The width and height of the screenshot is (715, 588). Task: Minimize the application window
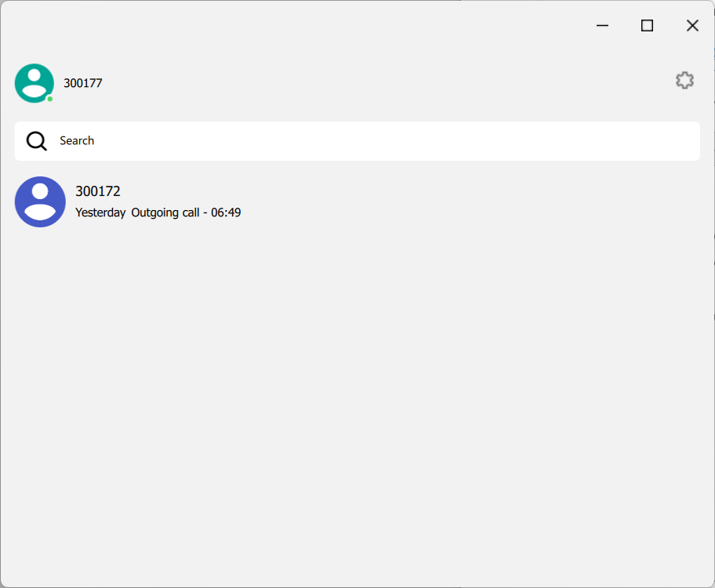click(602, 26)
